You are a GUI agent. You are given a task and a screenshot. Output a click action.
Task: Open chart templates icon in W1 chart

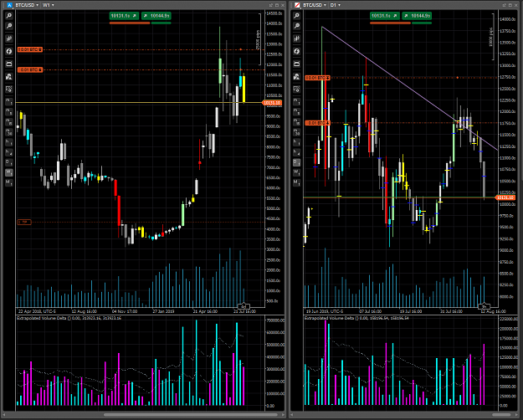[9, 89]
